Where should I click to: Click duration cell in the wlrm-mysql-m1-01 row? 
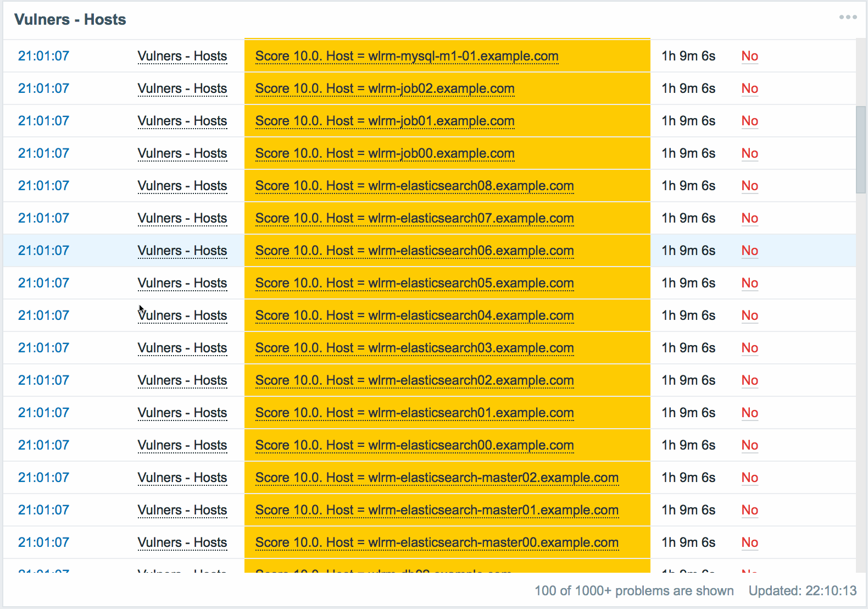click(688, 56)
